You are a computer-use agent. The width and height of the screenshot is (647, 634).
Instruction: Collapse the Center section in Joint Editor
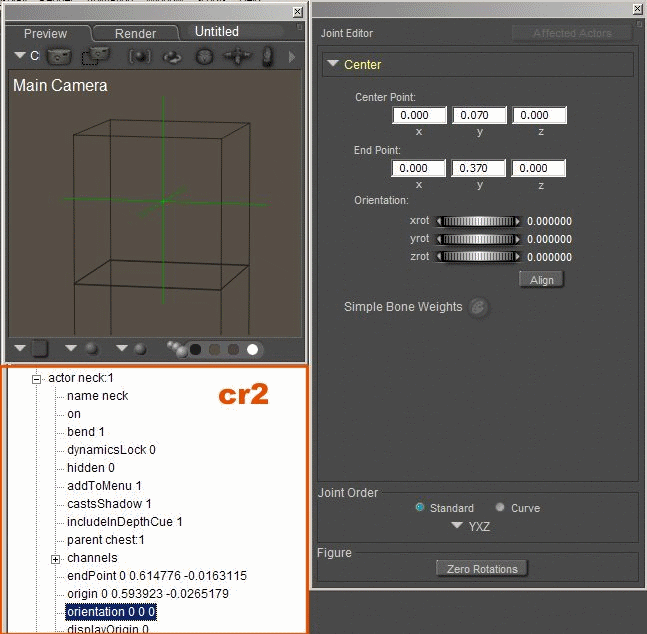click(x=332, y=65)
